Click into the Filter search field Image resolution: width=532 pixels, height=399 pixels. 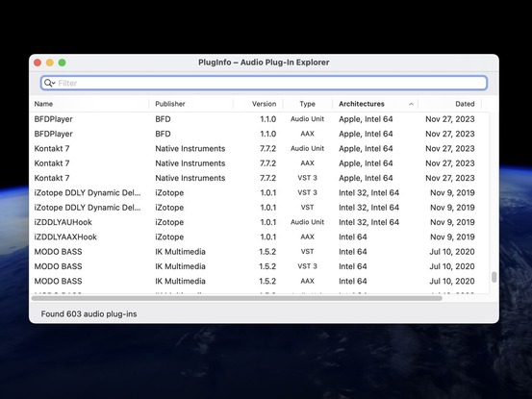tap(264, 83)
